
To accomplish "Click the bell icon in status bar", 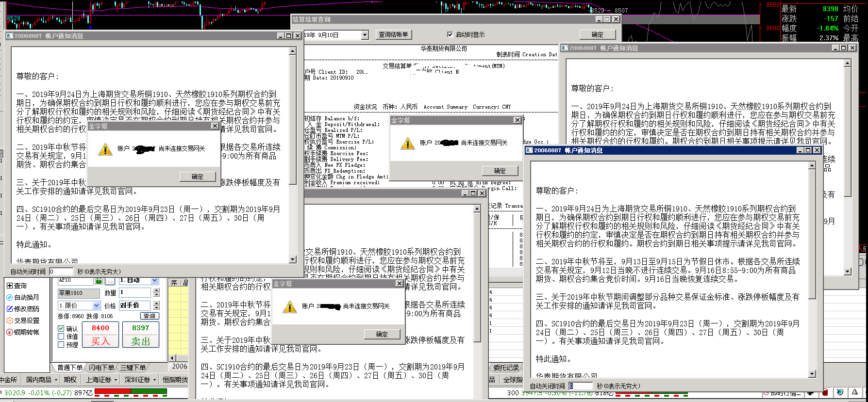I will coord(855,392).
